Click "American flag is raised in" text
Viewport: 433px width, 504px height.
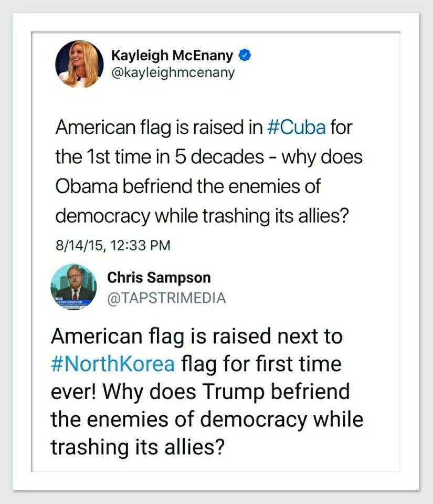point(159,128)
